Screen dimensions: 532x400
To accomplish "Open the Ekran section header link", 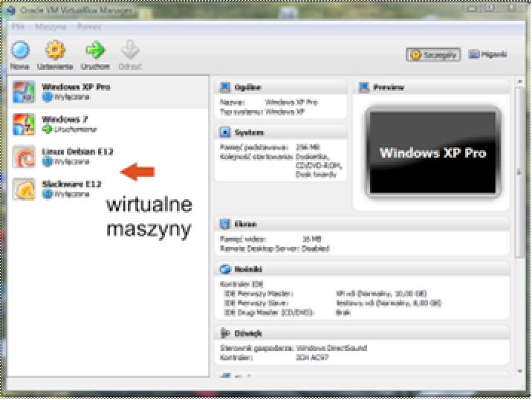I will point(245,224).
